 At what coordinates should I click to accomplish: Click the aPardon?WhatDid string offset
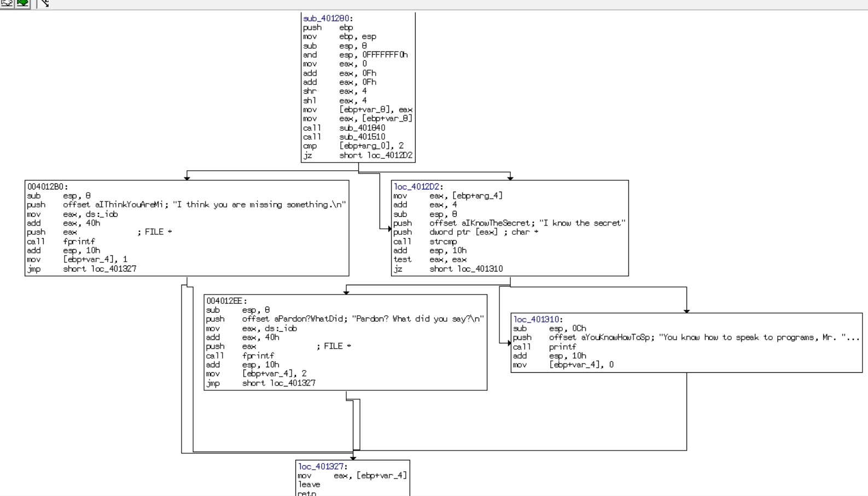311,319
